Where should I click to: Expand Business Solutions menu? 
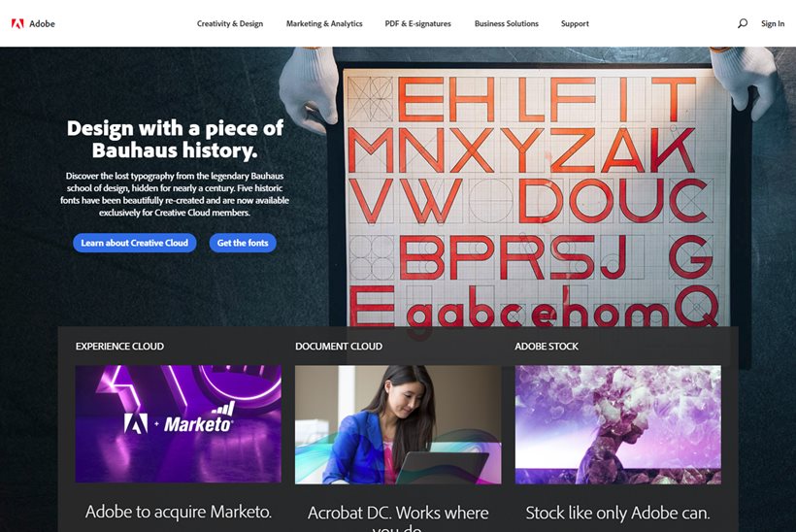pyautogui.click(x=506, y=23)
